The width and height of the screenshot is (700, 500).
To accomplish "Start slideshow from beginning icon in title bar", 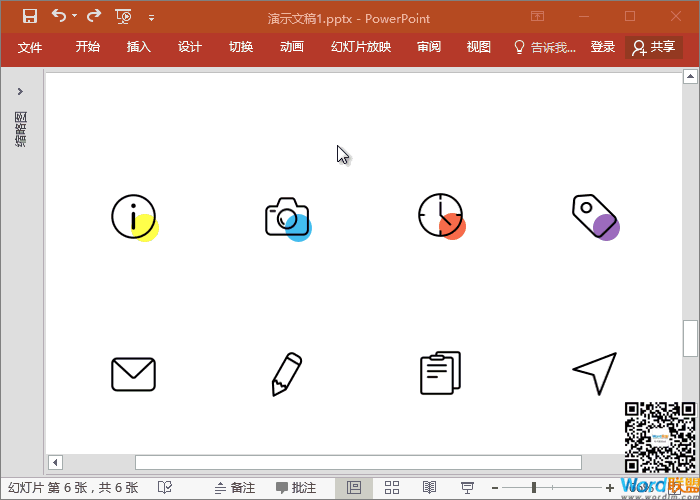I will coord(124,16).
